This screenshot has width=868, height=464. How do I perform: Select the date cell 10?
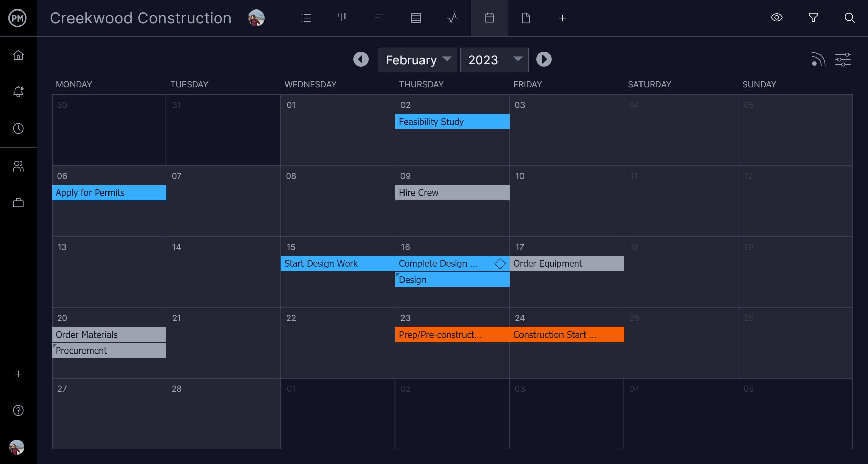pyautogui.click(x=566, y=201)
